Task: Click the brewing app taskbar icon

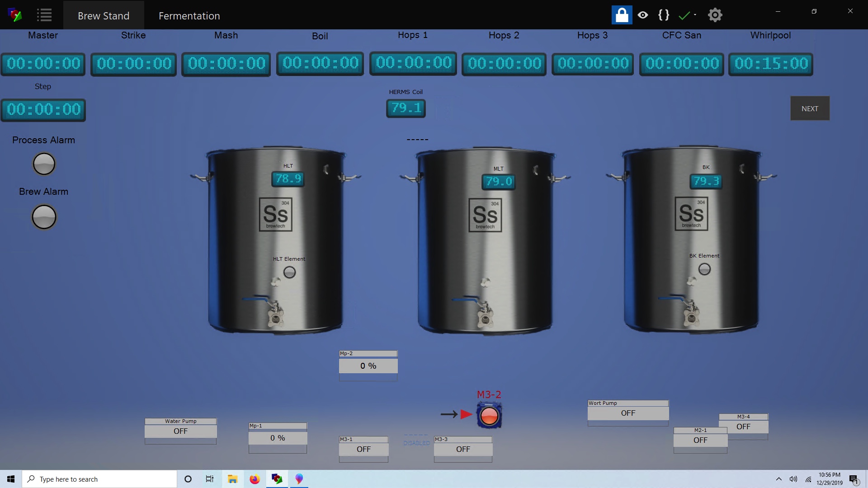Action: (x=277, y=479)
